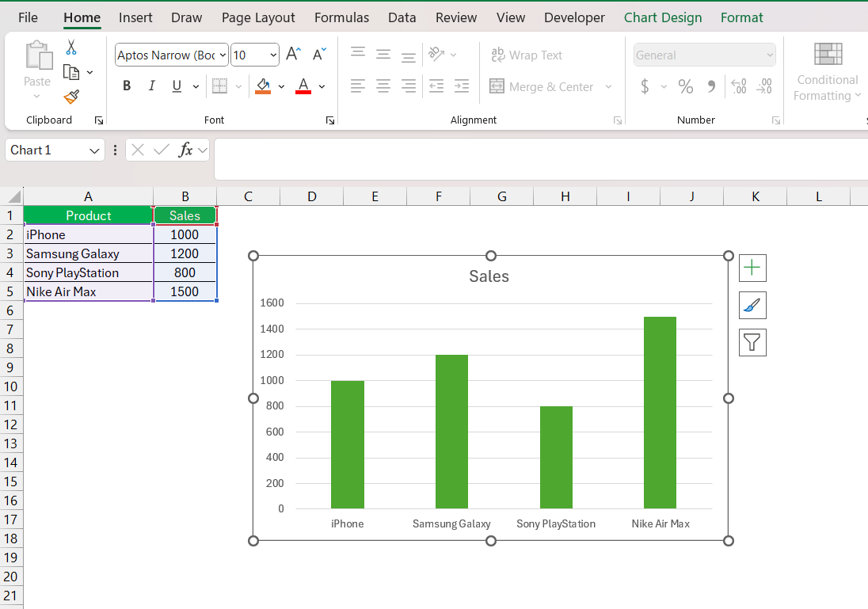This screenshot has height=609, width=868.
Task: Toggle Underline formatting
Action: pos(177,86)
